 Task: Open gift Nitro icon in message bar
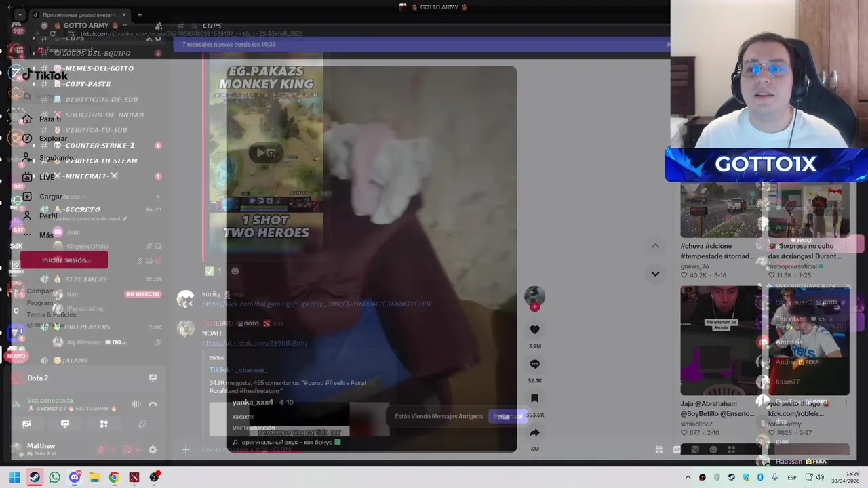click(658, 449)
